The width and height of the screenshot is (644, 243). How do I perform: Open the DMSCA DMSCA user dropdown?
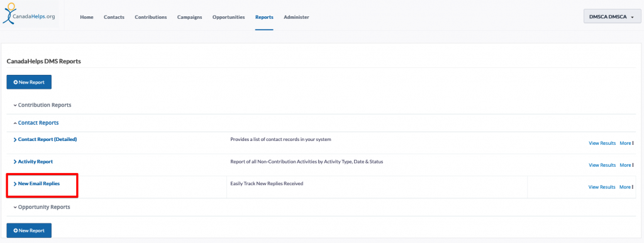click(612, 17)
